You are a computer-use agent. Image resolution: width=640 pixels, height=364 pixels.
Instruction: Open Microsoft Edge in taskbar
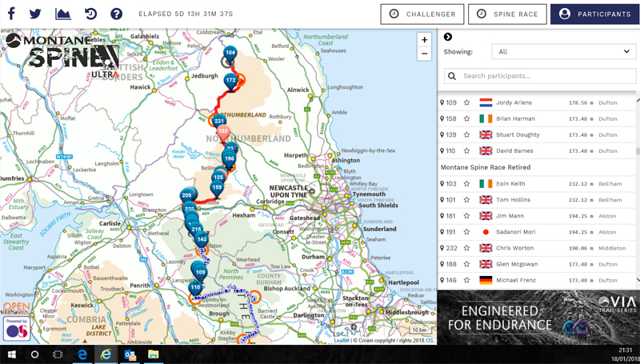tap(82, 354)
